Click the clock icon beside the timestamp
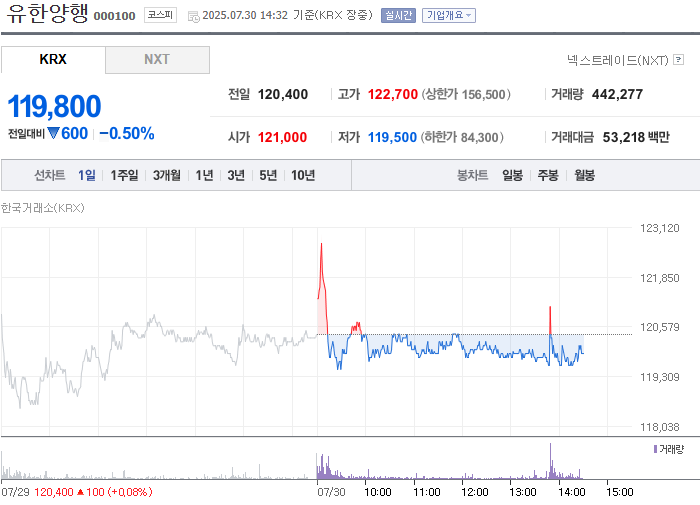This screenshot has width=700, height=505. [x=193, y=17]
